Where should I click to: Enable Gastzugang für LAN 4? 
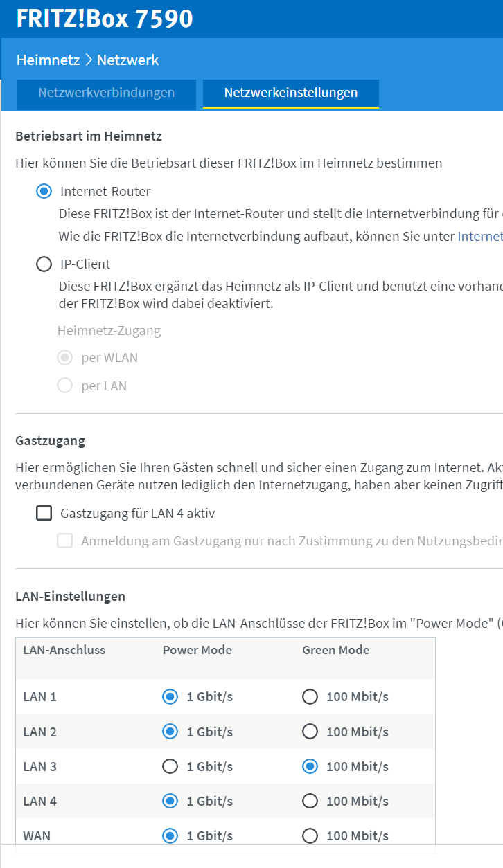coord(44,513)
